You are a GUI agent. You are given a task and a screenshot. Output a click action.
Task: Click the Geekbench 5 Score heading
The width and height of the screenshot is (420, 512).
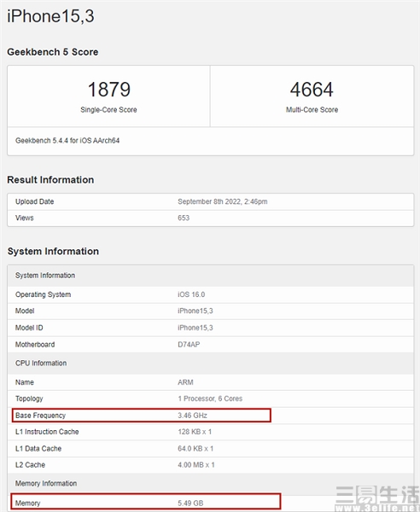[53, 52]
